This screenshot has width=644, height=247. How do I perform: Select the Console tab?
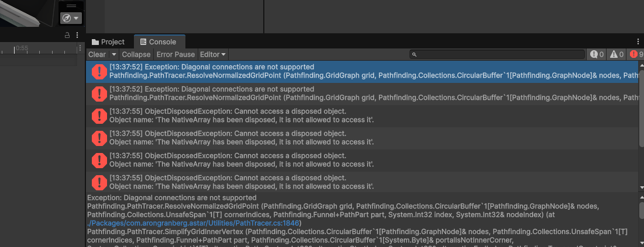[159, 42]
